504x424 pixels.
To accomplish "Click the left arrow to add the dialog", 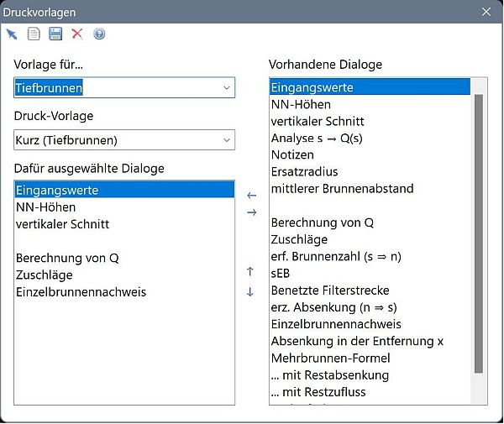I will click(251, 196).
